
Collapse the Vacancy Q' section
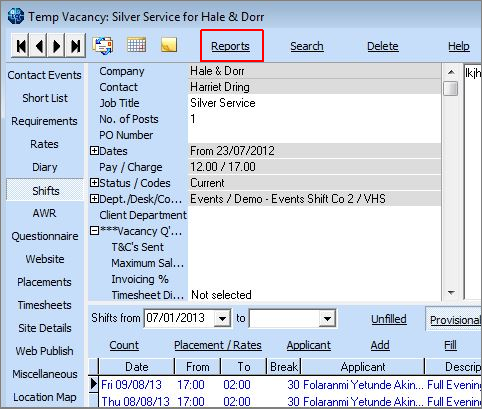[94, 231]
